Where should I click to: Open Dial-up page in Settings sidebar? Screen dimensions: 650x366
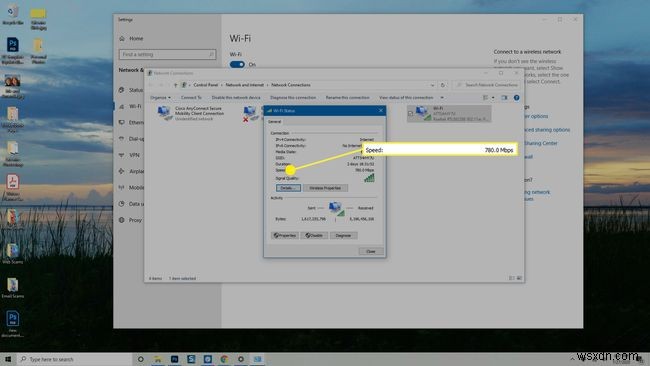(x=131, y=138)
